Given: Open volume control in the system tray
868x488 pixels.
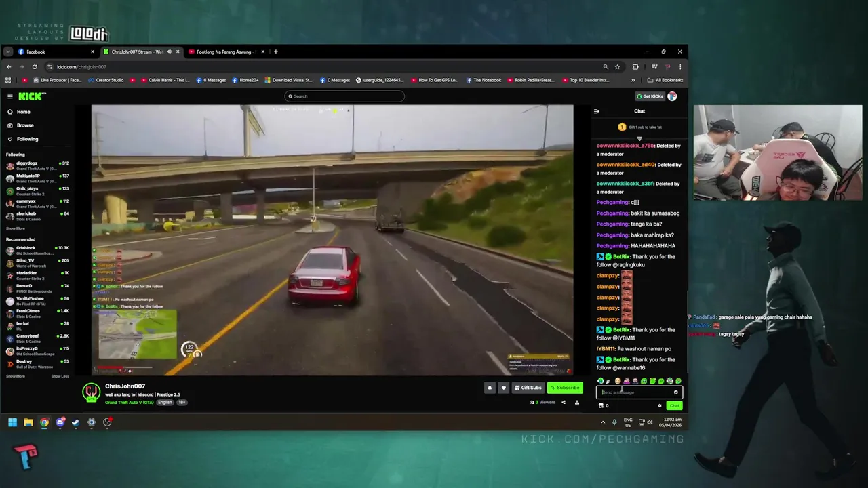Looking at the screenshot, I should [x=649, y=422].
